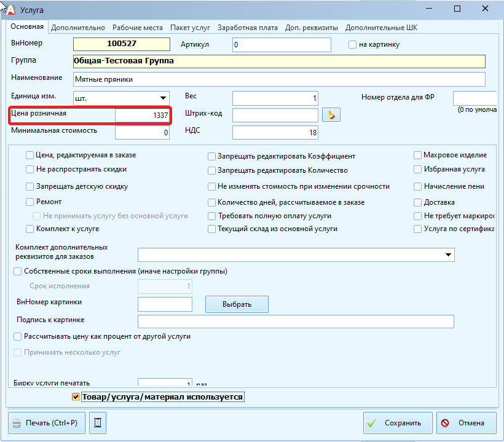Mark 'Избранная услуга' checkbox
The width and height of the screenshot is (504, 442).
[417, 170]
